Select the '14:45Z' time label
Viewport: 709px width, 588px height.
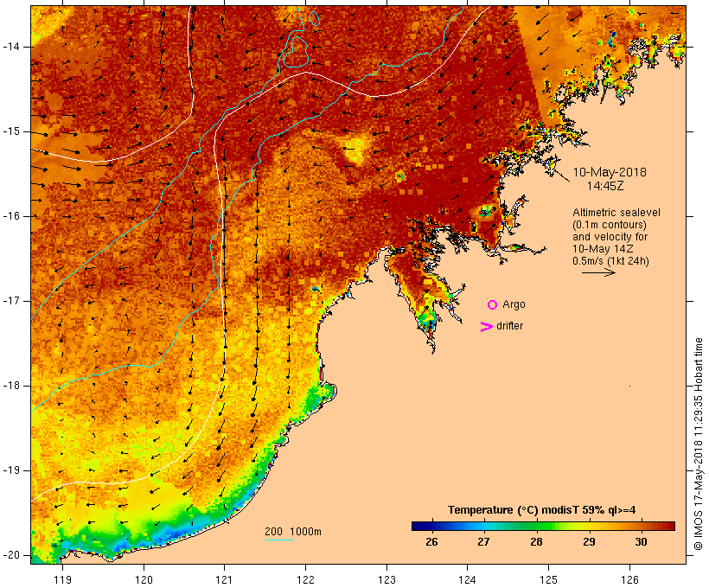(x=605, y=186)
